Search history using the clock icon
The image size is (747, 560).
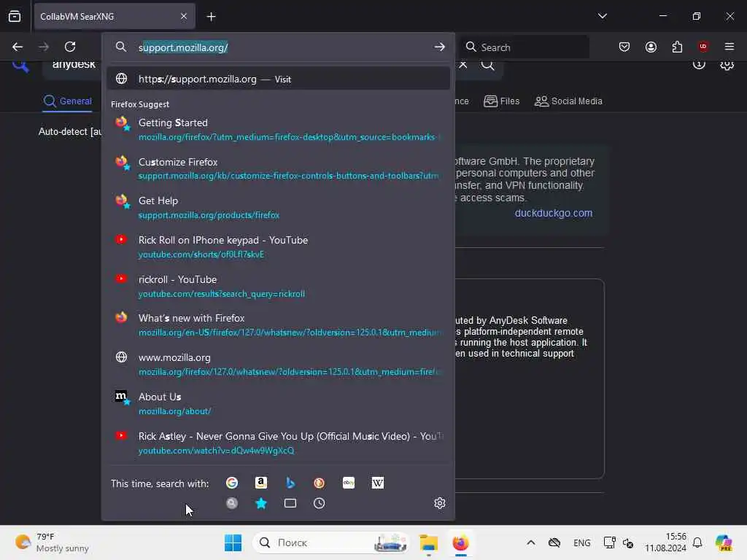pyautogui.click(x=320, y=503)
